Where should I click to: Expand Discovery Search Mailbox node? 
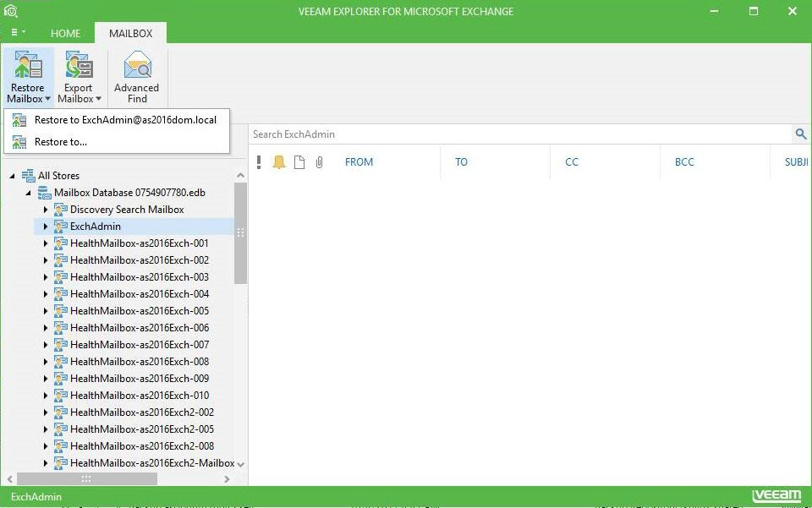tap(45, 210)
